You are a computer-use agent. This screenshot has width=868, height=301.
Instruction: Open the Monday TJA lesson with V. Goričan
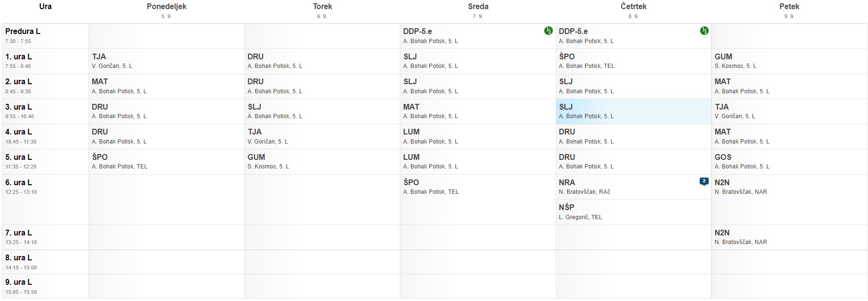(166, 61)
